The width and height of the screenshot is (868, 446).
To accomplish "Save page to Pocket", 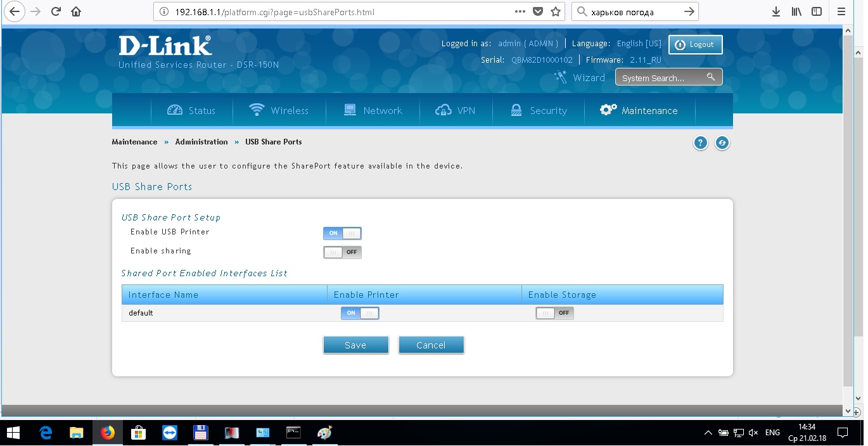I will pos(538,11).
